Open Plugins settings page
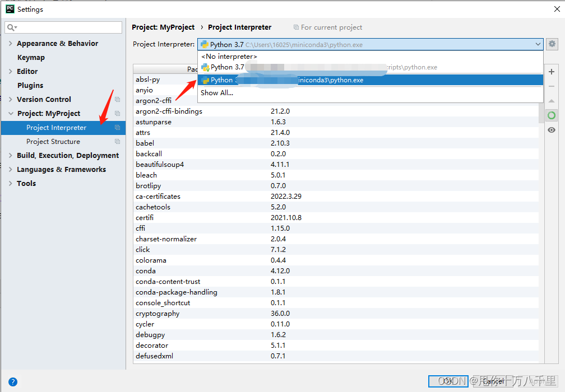 (30, 85)
